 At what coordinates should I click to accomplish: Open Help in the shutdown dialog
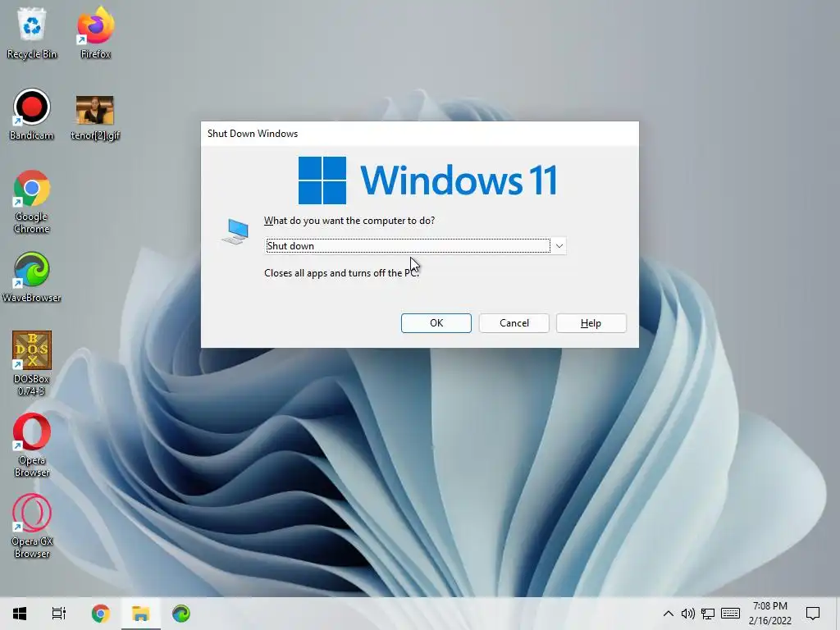591,323
